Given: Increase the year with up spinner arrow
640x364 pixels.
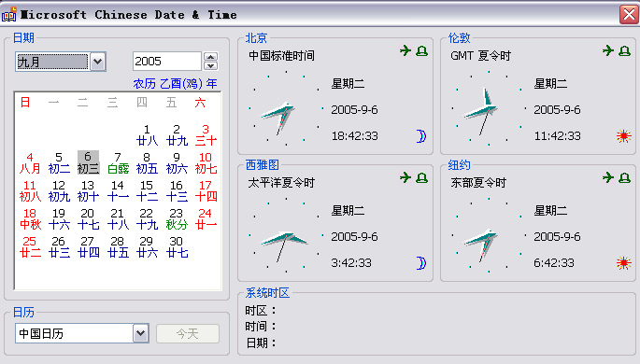Looking at the screenshot, I should point(210,57).
